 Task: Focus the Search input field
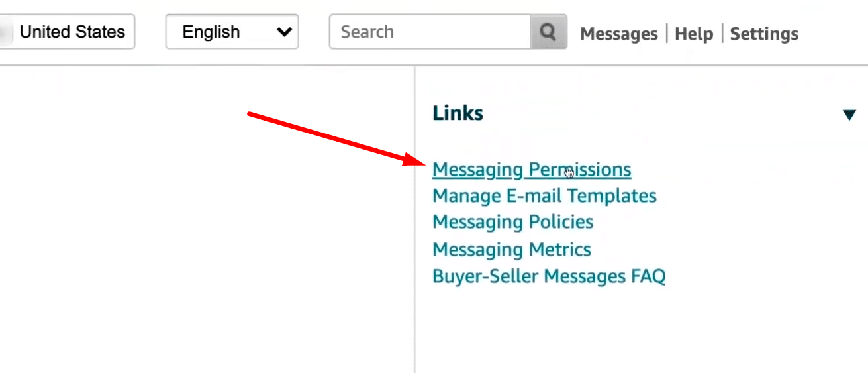coord(430,32)
